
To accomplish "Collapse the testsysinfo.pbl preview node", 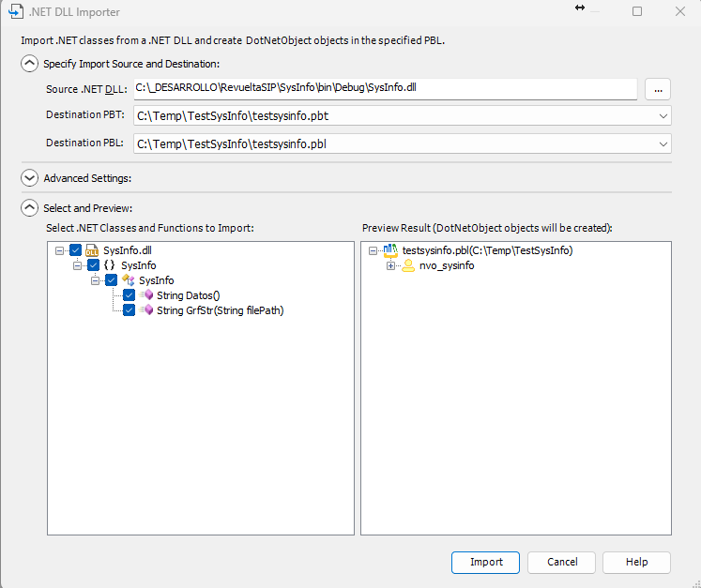I will click(373, 250).
